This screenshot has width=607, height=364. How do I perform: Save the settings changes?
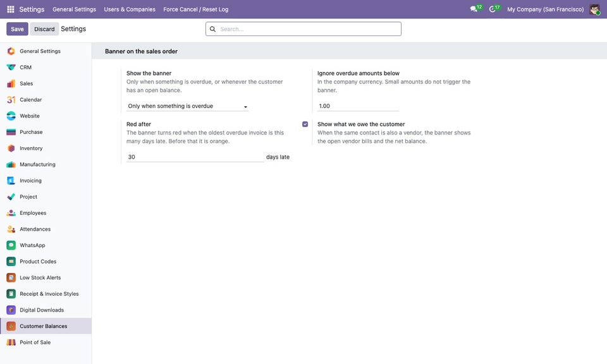17,29
